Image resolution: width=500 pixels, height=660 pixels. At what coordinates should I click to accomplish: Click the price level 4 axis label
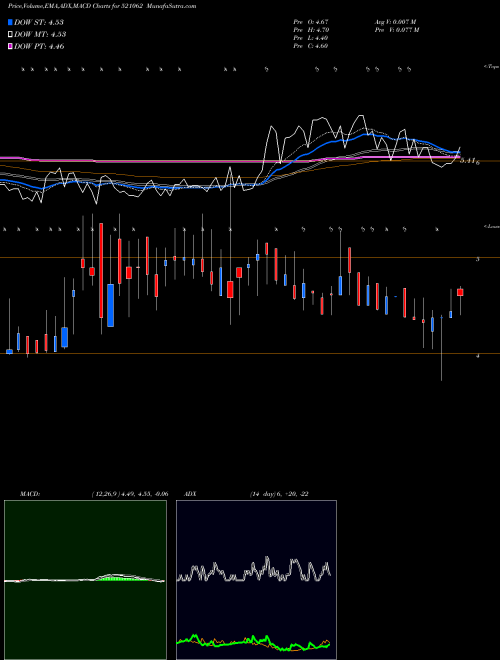pos(477,356)
